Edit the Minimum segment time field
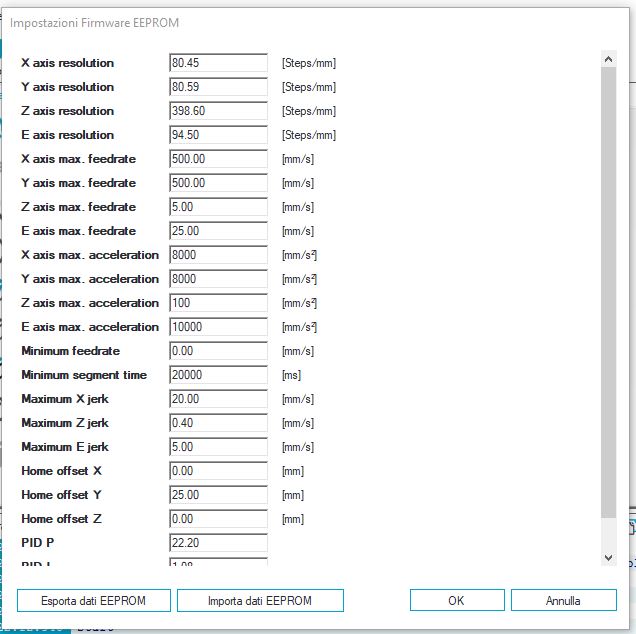Image resolution: width=636 pixels, height=634 pixels. click(x=218, y=374)
